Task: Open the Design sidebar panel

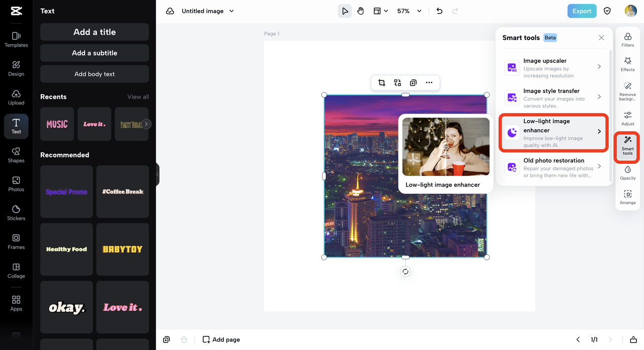Action: [x=16, y=68]
